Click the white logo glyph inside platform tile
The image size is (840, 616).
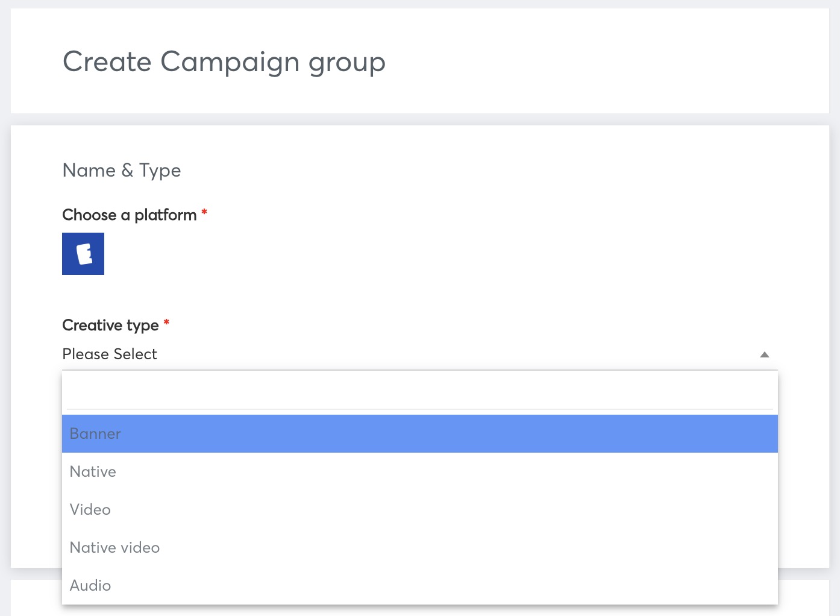[84, 254]
